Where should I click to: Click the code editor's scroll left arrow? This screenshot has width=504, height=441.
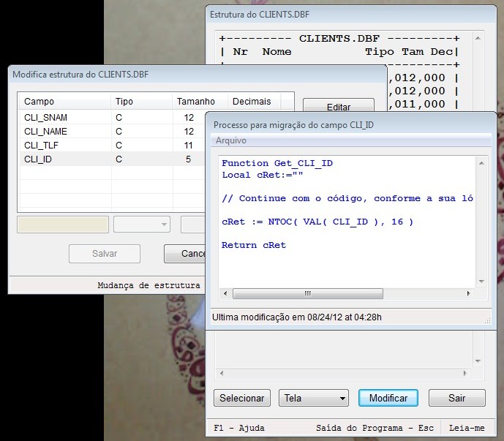click(226, 294)
